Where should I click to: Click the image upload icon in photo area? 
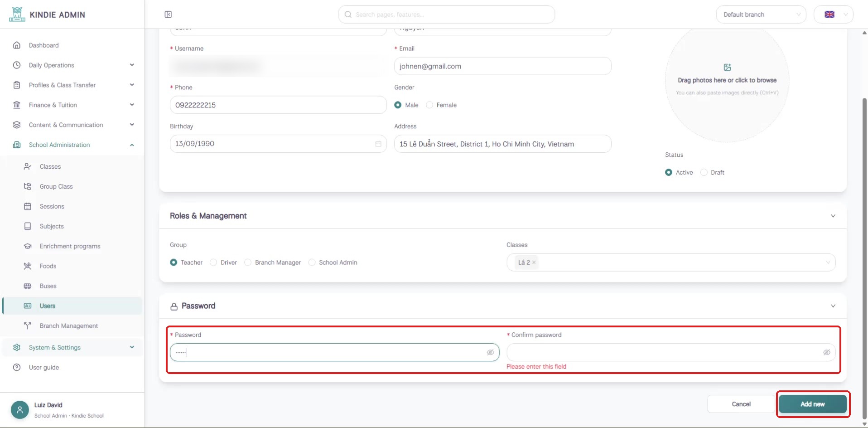point(727,68)
